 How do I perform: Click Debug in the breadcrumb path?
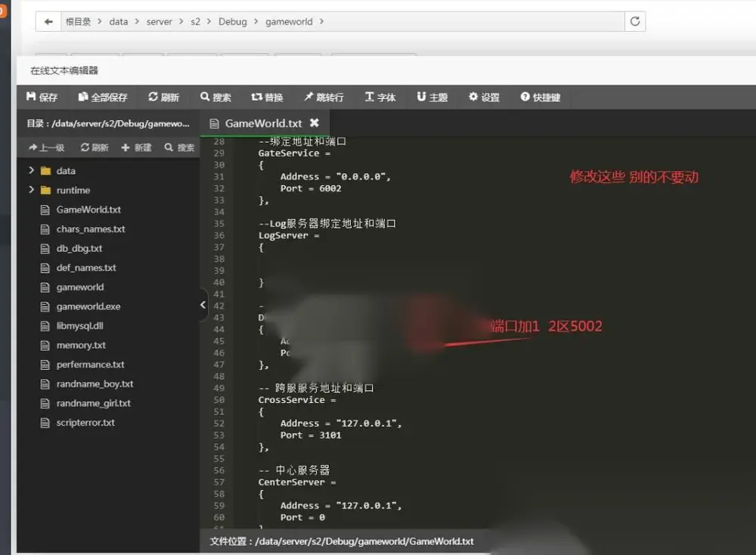tap(232, 22)
